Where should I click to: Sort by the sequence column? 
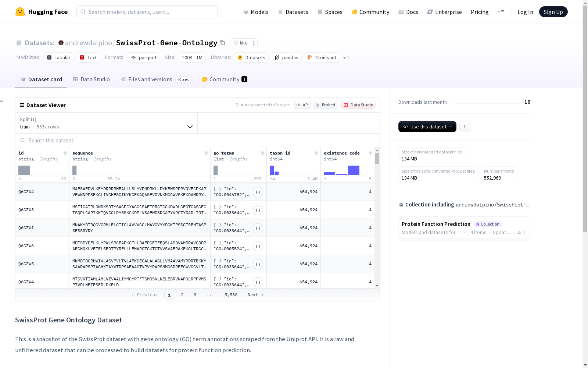(206, 153)
